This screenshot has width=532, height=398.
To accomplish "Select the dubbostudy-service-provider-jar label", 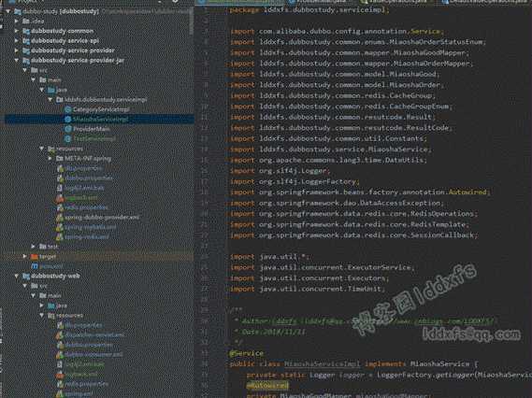I will 78,61.
